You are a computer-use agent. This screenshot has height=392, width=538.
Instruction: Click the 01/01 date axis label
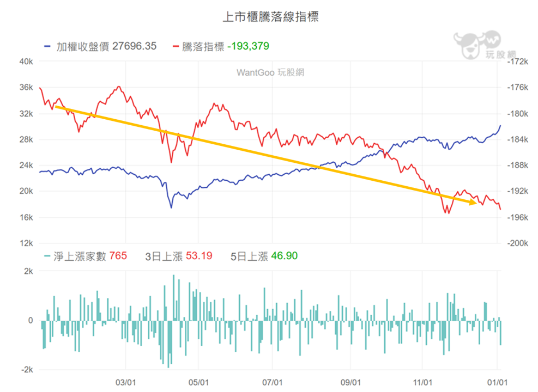click(497, 383)
